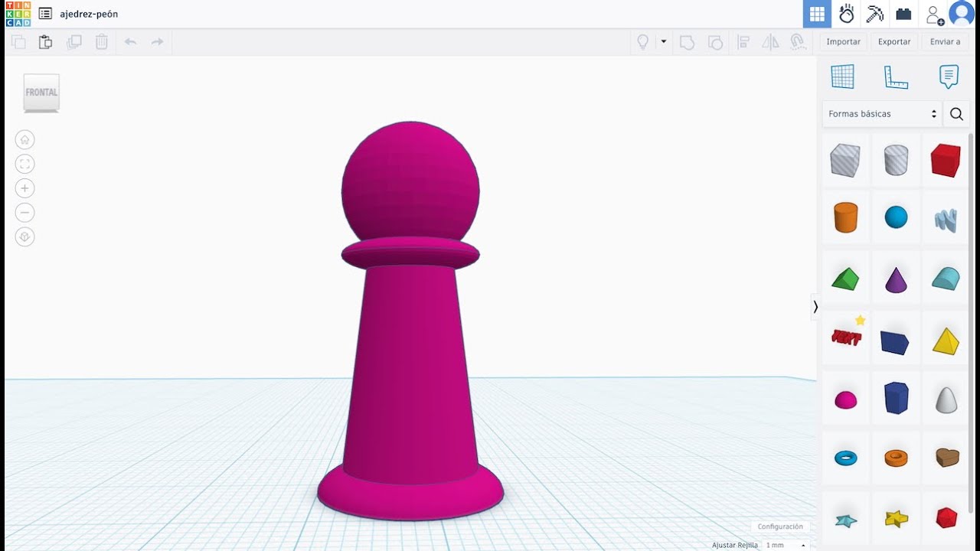Image resolution: width=980 pixels, height=551 pixels.
Task: Pick the orange cylinder shape
Action: tap(845, 218)
